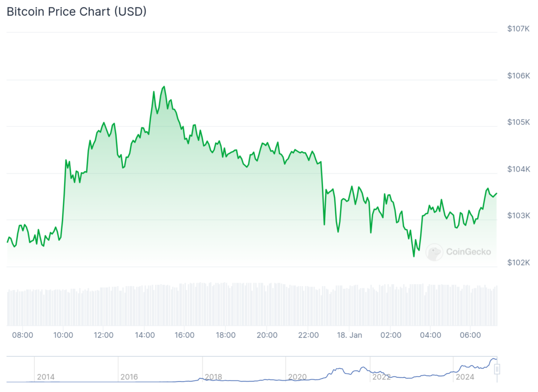This screenshot has width=538, height=392.
Task: Click the price peak near 15:00
Action: pos(164,87)
